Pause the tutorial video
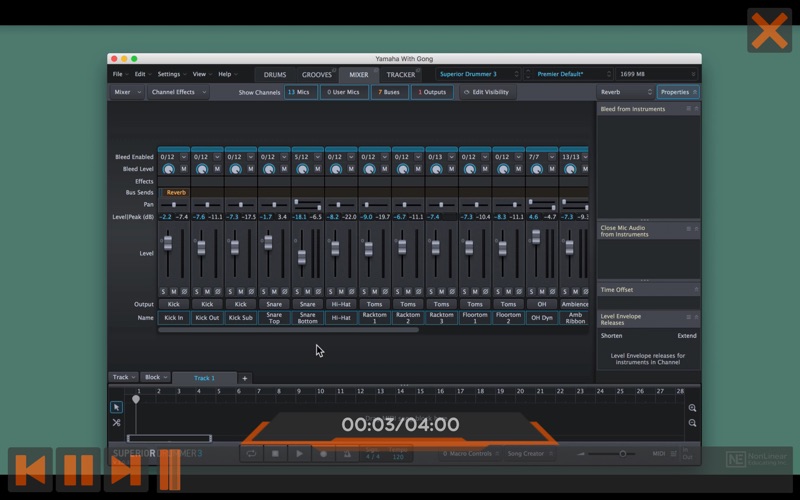The width and height of the screenshot is (800, 500). (78, 470)
